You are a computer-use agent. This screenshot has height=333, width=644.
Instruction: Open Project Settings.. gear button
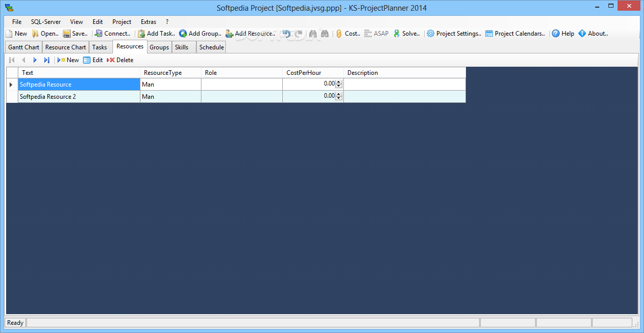454,34
